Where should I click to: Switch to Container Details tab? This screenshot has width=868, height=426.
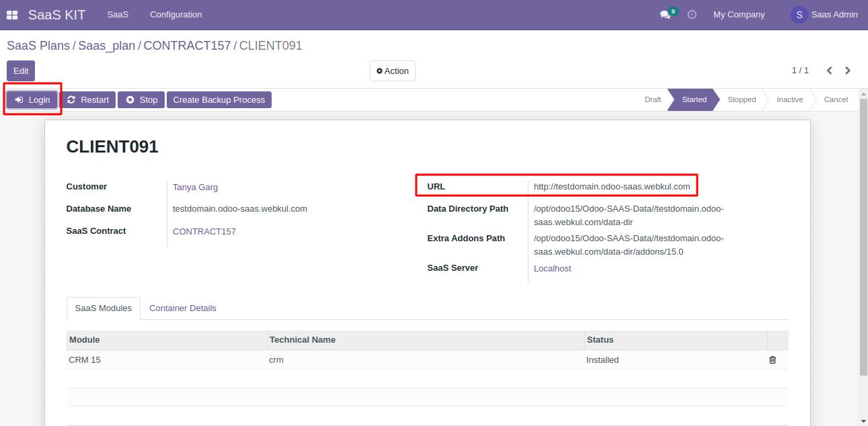[x=183, y=308]
